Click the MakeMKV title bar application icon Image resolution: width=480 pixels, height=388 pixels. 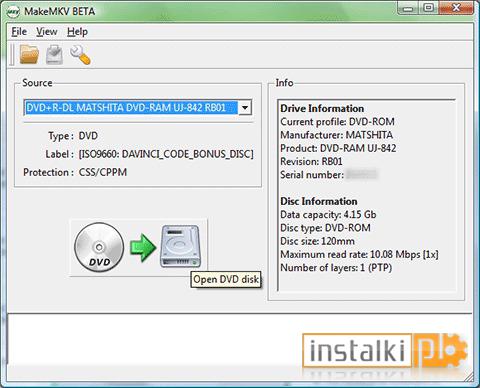click(13, 12)
